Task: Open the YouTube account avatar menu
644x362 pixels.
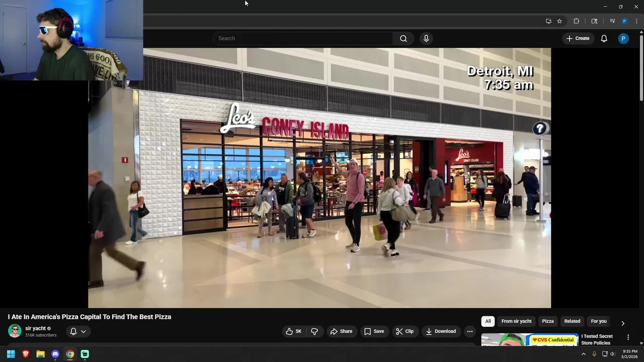Action: tap(623, 38)
